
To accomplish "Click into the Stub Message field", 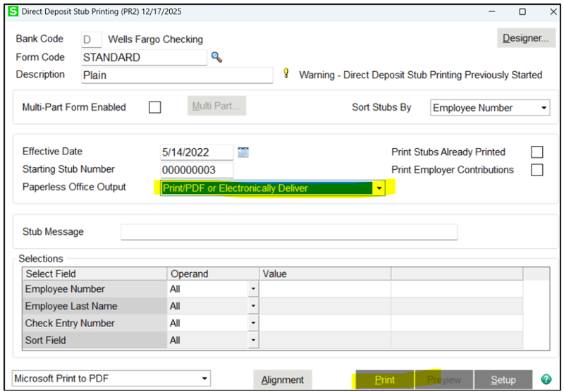I will click(289, 232).
